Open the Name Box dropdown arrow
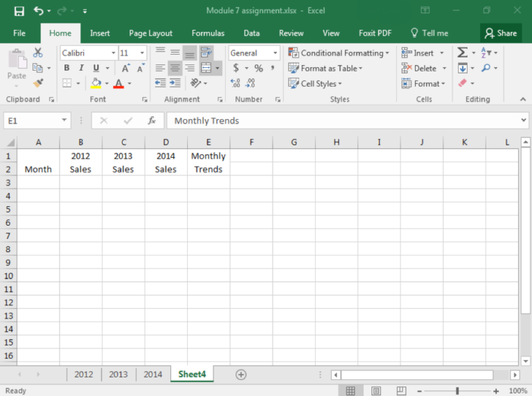 click(64, 120)
